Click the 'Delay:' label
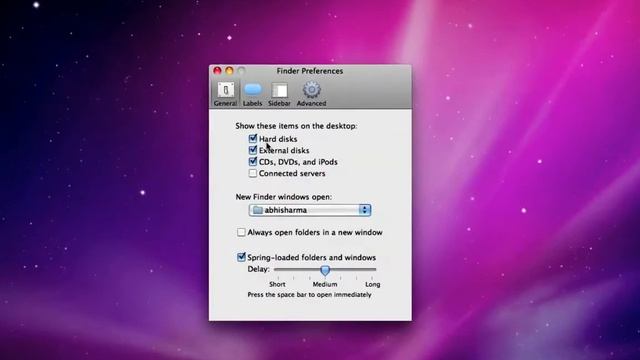 (258, 269)
